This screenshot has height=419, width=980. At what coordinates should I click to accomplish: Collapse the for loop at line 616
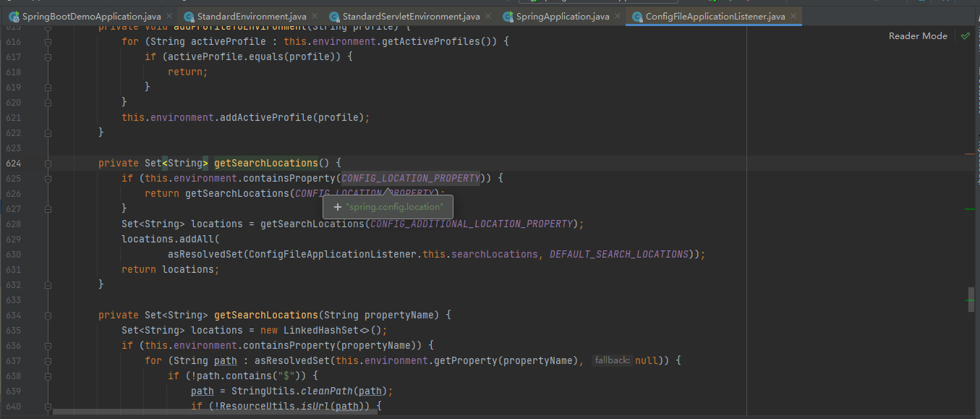pyautogui.click(x=48, y=41)
